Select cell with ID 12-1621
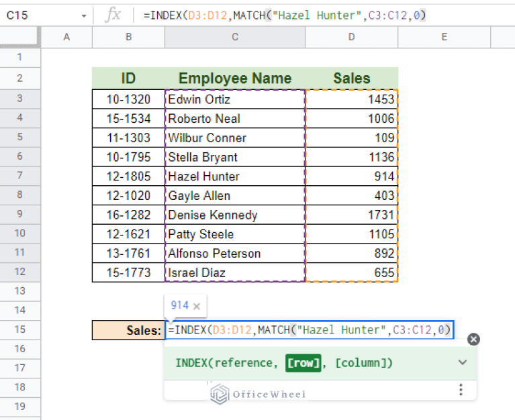The width and height of the screenshot is (515, 420). pyautogui.click(x=128, y=234)
